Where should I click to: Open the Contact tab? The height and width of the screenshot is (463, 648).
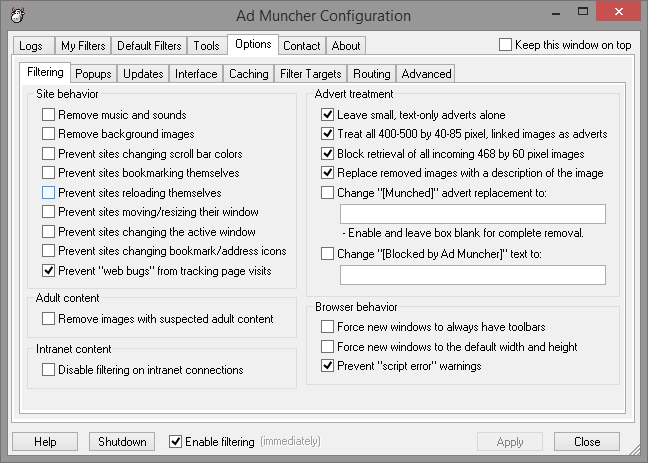coord(302,45)
